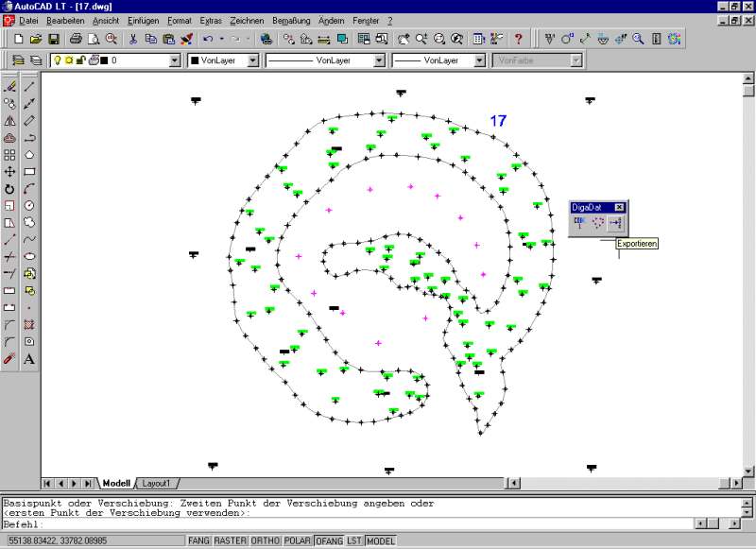Select the Text tool (letter A)
The width and height of the screenshot is (756, 549).
coord(29,359)
